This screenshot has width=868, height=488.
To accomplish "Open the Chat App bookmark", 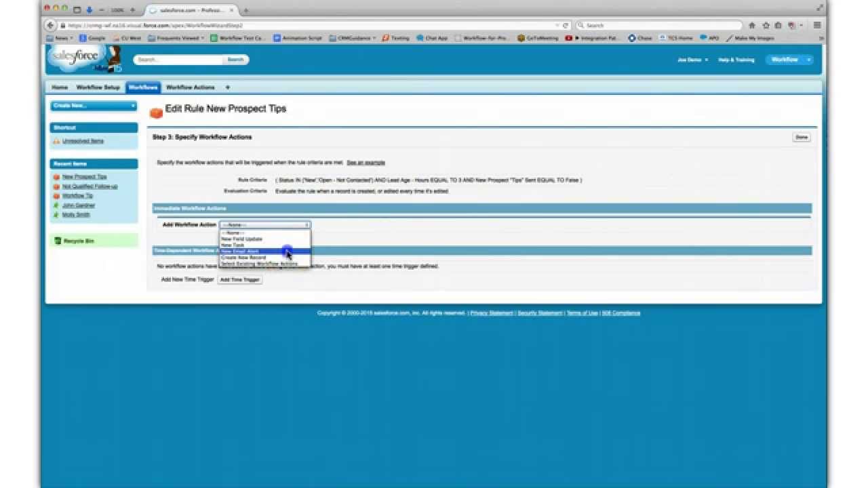I will tap(433, 38).
